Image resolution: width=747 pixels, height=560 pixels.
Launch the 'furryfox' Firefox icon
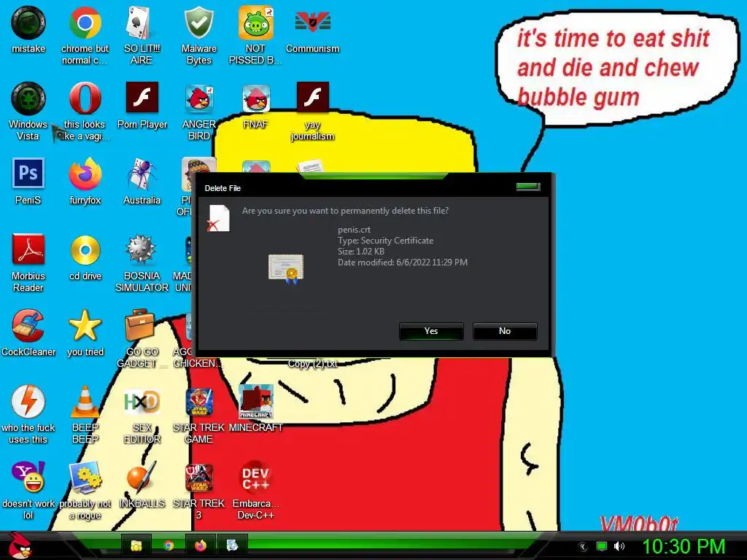pos(85,174)
